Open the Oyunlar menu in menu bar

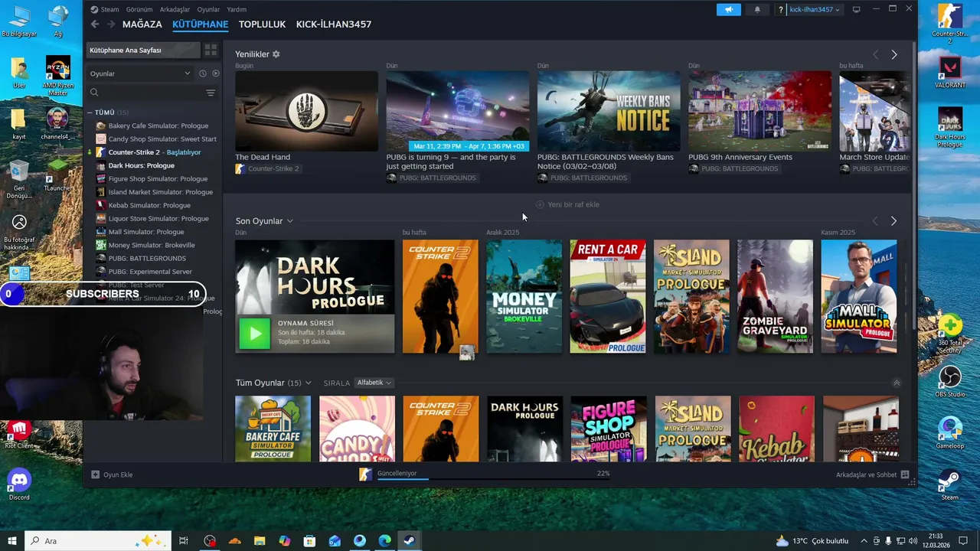[208, 9]
